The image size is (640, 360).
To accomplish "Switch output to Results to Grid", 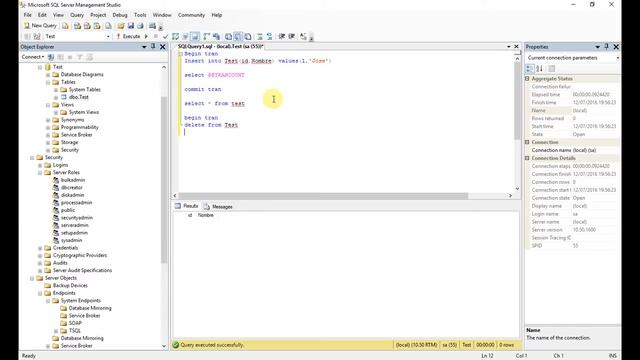I will [238, 36].
